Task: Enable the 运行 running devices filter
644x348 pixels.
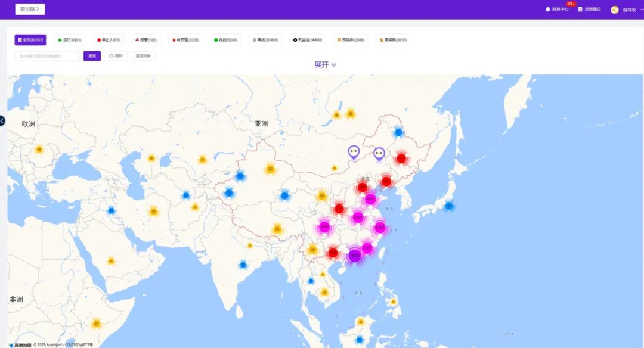Action: 70,39
